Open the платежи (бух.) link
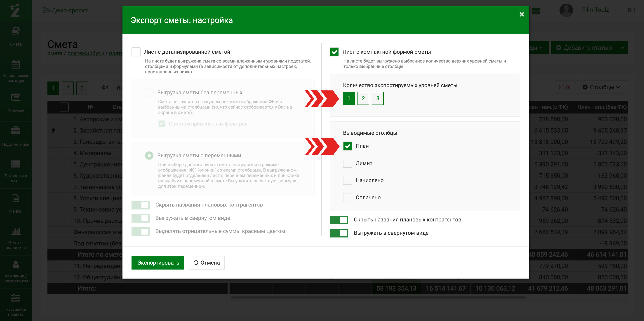This screenshot has height=321, width=644. click(86, 53)
